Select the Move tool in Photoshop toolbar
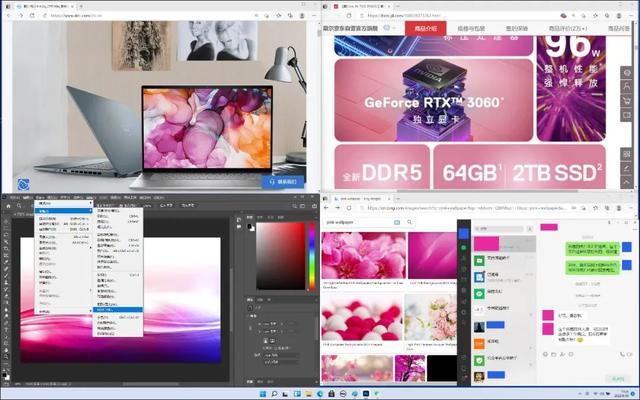Screen dimensions: 640x400 click(x=6, y=222)
